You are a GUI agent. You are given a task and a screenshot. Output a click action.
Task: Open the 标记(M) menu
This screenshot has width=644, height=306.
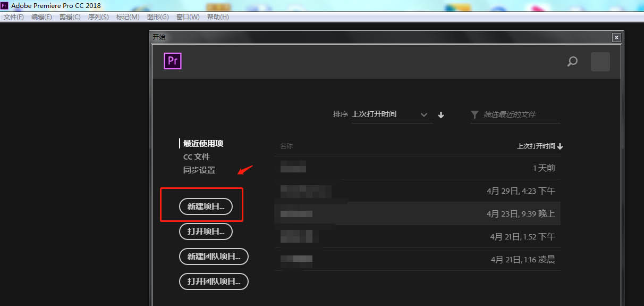click(128, 17)
